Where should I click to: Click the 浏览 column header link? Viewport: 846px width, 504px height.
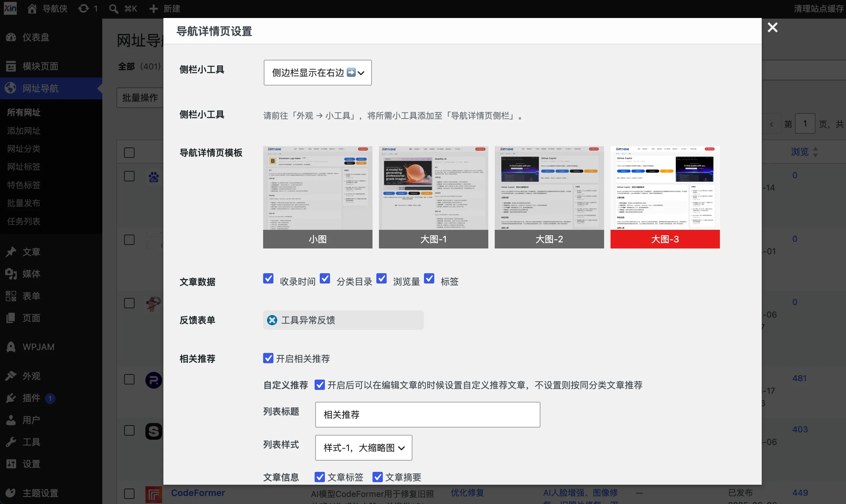[800, 152]
